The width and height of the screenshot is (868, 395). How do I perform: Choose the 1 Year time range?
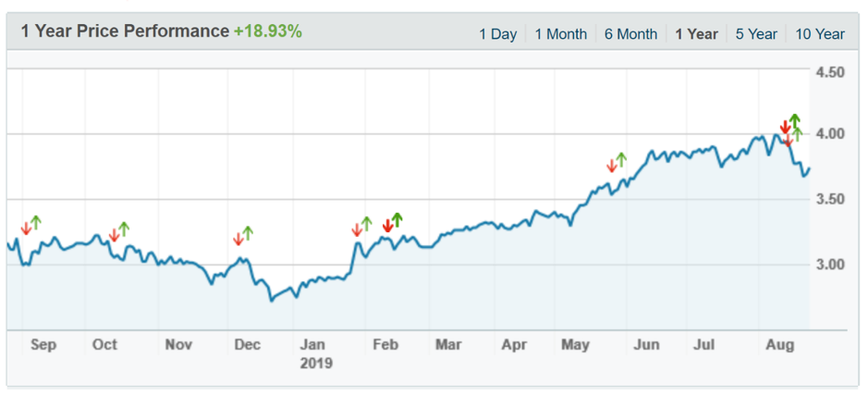pos(696,34)
